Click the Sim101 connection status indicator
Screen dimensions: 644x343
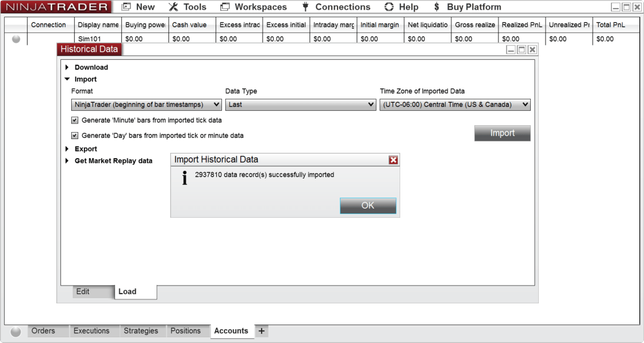click(16, 39)
